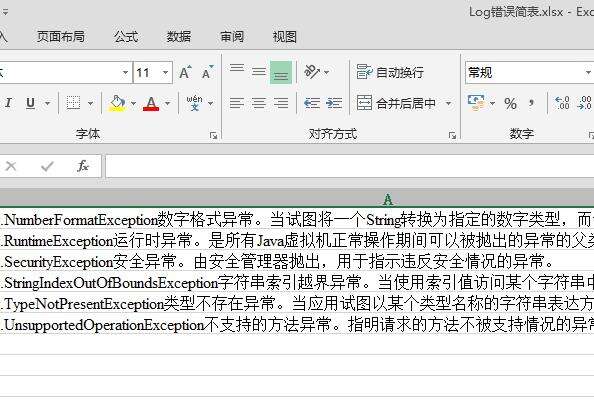Increase indent icon
Image resolution: width=594 pixels, height=400 pixels.
334,103
